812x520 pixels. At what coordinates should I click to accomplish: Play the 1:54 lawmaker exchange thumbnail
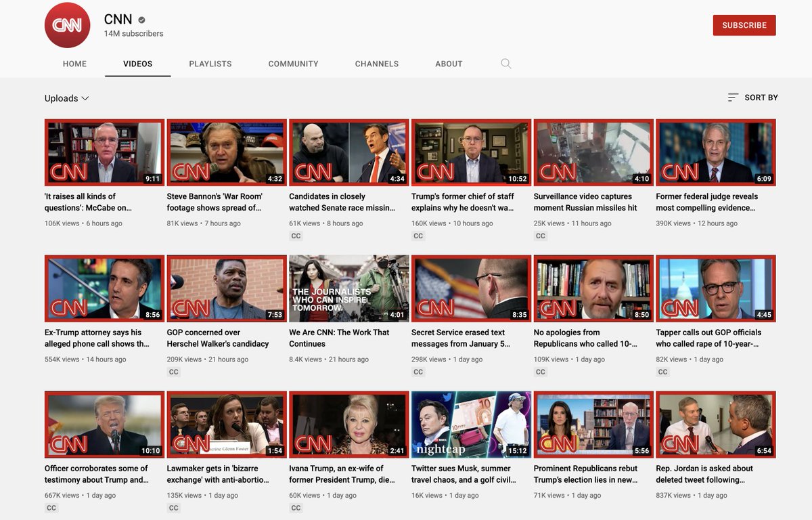point(227,425)
